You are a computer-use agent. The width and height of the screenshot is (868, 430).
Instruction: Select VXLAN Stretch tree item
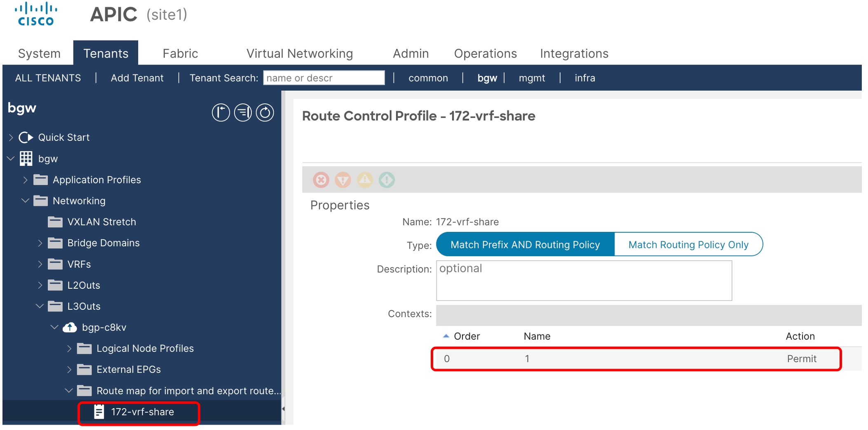(101, 222)
